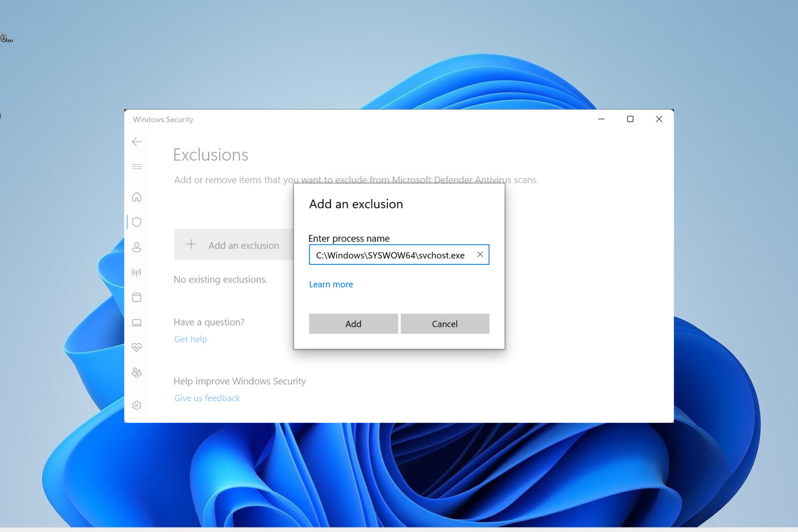Open App & browser control icon

[x=137, y=297]
